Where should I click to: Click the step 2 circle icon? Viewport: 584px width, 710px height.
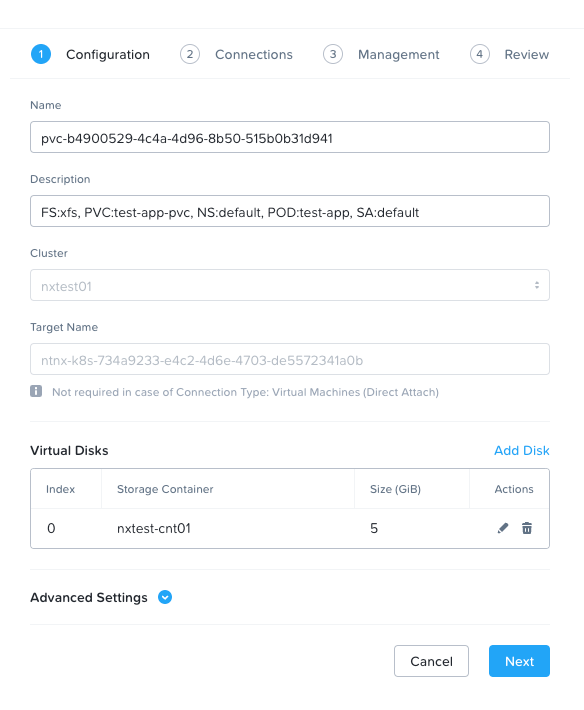coord(190,54)
